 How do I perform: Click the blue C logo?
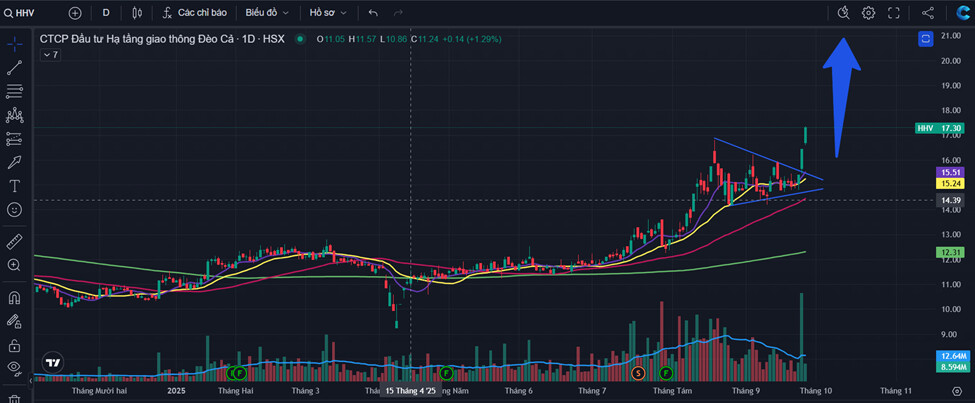962,12
